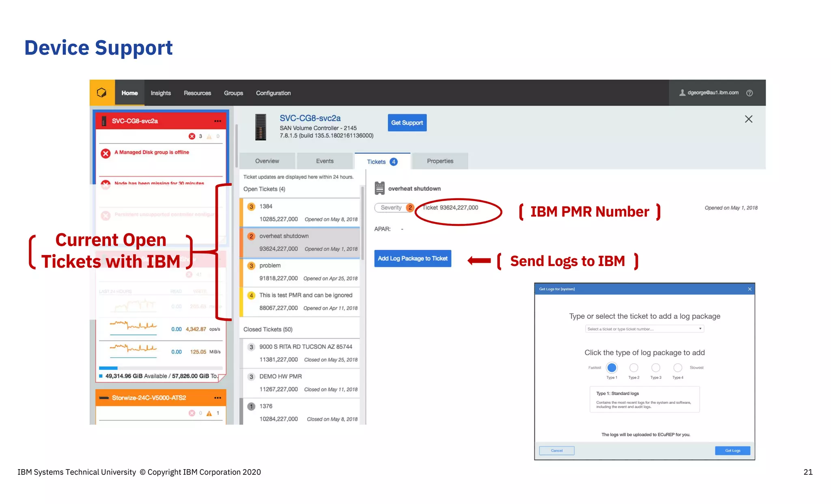Viewport: 831px width, 504px height.
Task: Click the error icon beside Managed Disk alert
Action: 105,153
